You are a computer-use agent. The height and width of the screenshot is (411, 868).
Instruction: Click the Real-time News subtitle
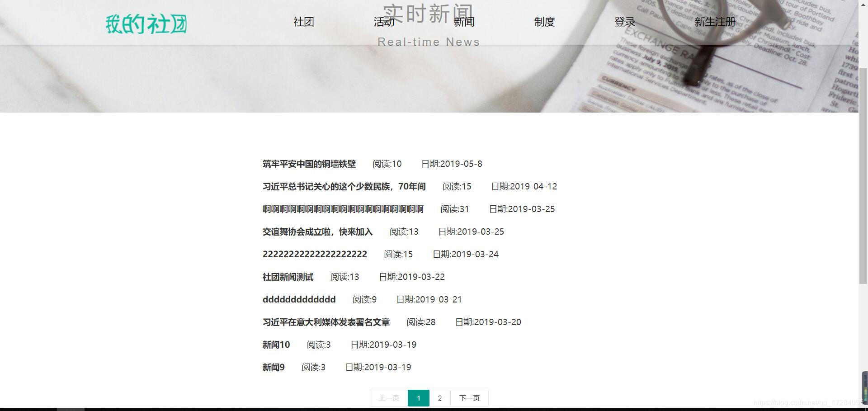tap(429, 42)
